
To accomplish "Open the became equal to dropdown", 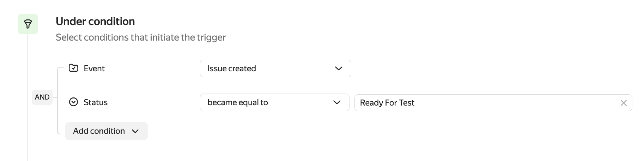I will click(x=274, y=102).
